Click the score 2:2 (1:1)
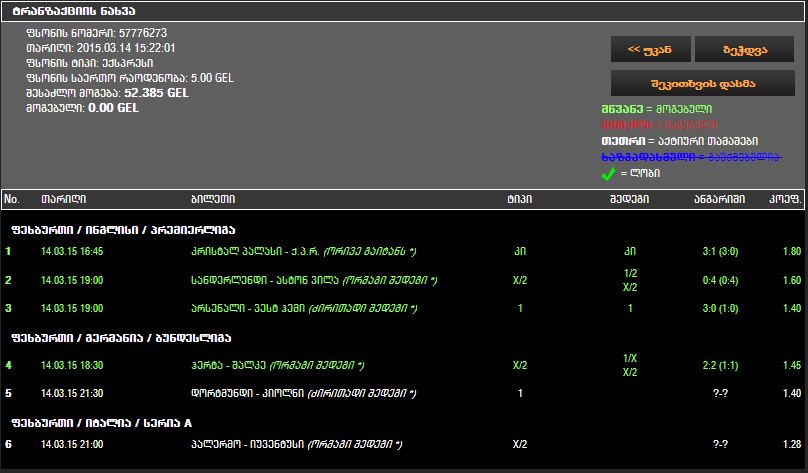This screenshot has width=808, height=473. point(720,365)
